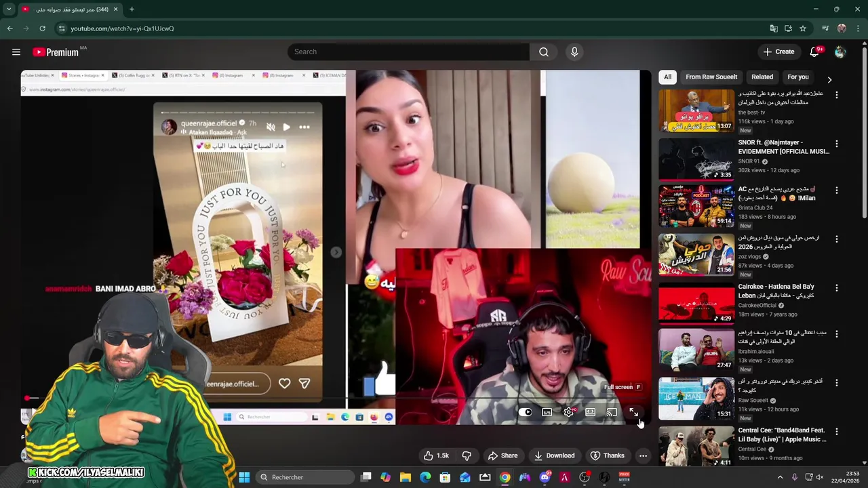
Task: Click the browser address bar URL
Action: (122, 28)
